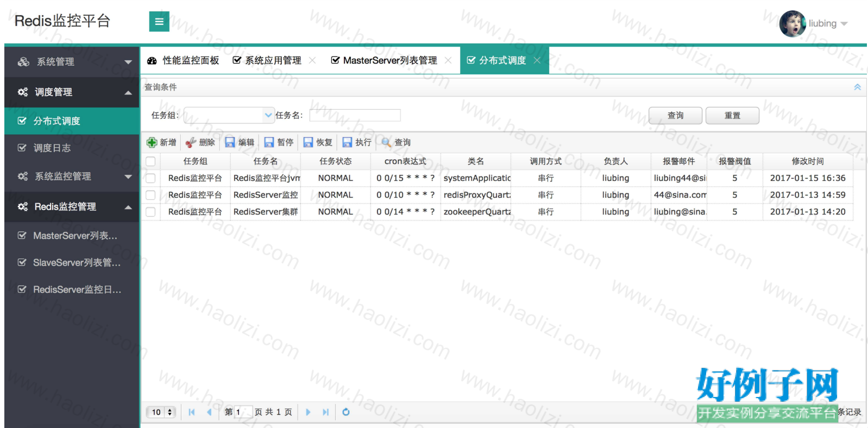Sort by the 修改时间 column header
The height and width of the screenshot is (428, 868).
click(x=808, y=161)
